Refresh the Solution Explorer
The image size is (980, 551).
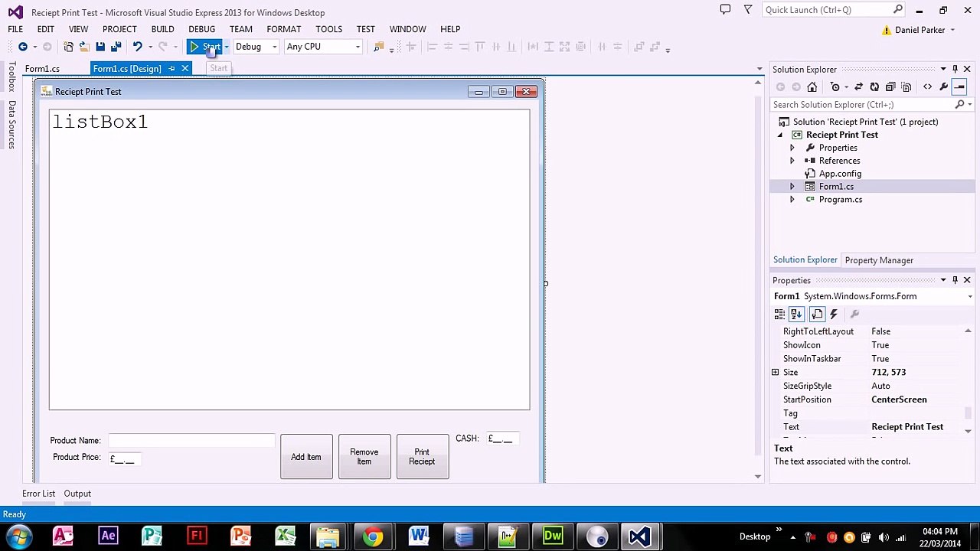(874, 87)
